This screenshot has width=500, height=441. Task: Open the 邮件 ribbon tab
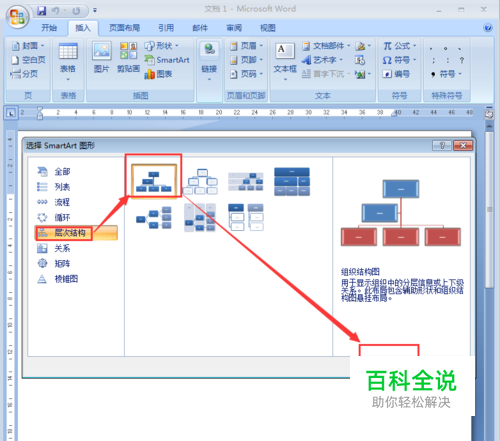click(200, 28)
